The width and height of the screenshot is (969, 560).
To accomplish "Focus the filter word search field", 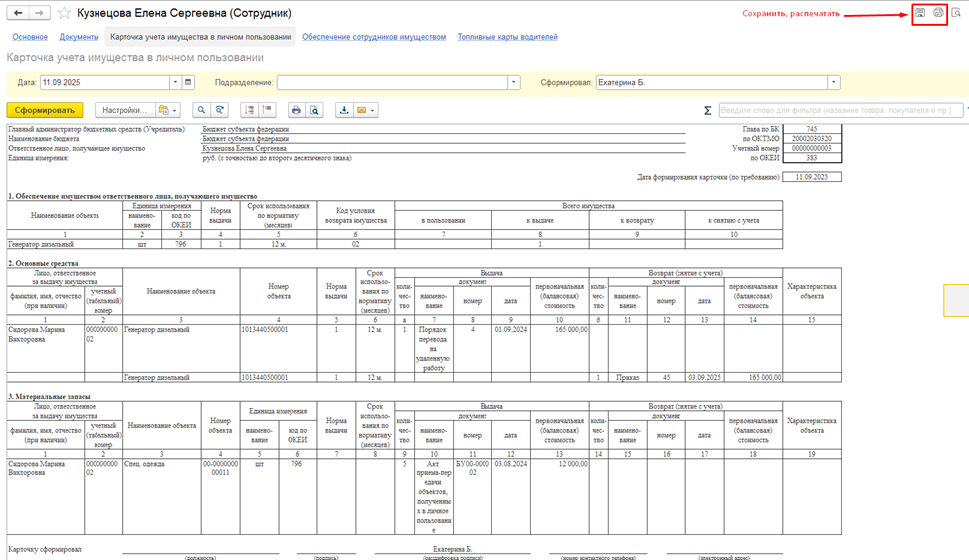I will pos(841,110).
